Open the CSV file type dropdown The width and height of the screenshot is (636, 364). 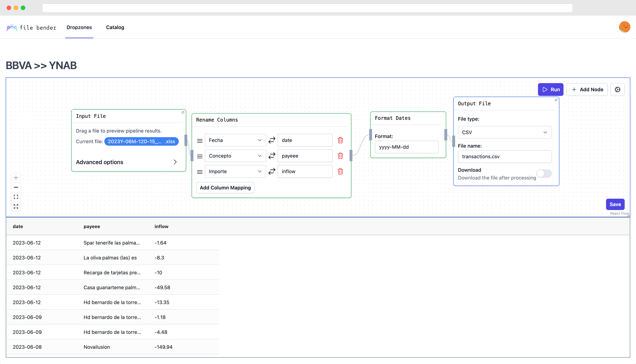coord(504,132)
